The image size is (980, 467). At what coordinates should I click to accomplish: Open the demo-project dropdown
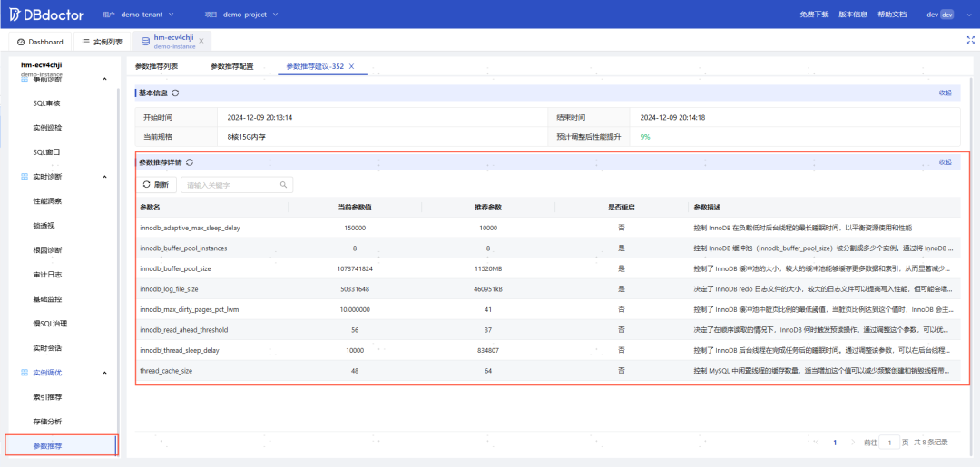pyautogui.click(x=250, y=14)
